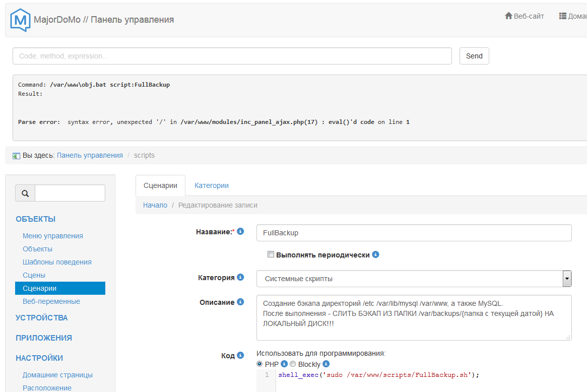Image resolution: width=587 pixels, height=392 pixels.
Task: Click the home icon beside Веб-сайт
Action: click(508, 16)
